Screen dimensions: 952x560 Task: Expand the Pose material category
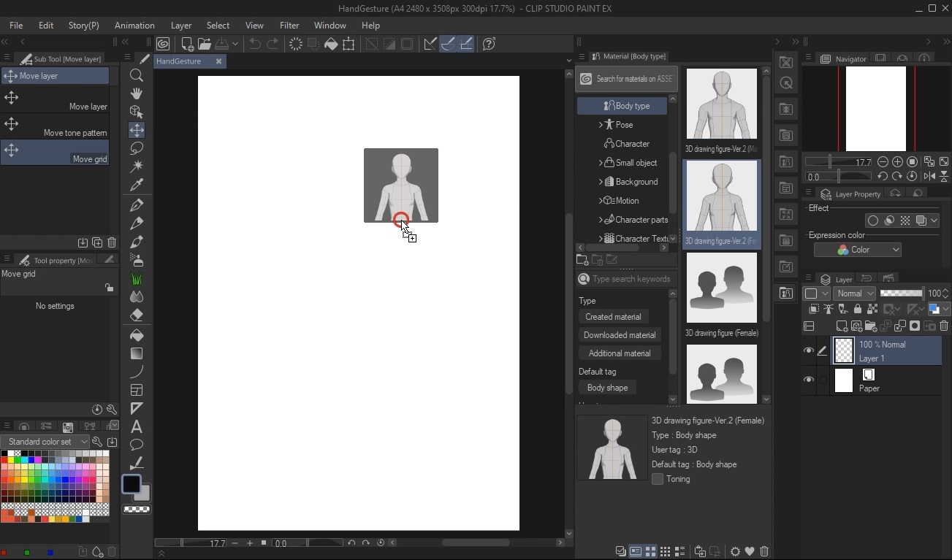(601, 125)
